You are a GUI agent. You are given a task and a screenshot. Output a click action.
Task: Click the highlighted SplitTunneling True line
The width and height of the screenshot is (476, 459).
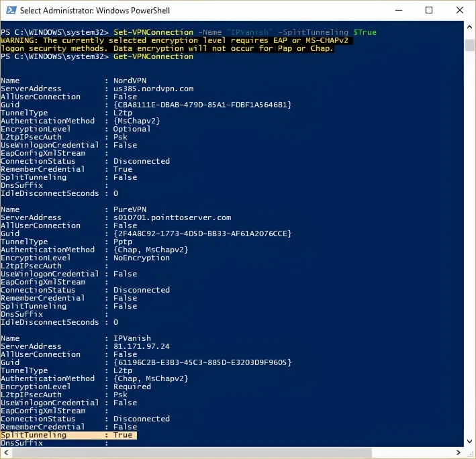coord(68,435)
